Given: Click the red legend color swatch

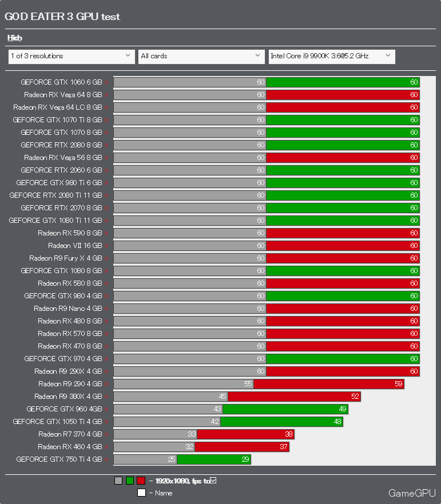Looking at the screenshot, I should pyautogui.click(x=141, y=481).
